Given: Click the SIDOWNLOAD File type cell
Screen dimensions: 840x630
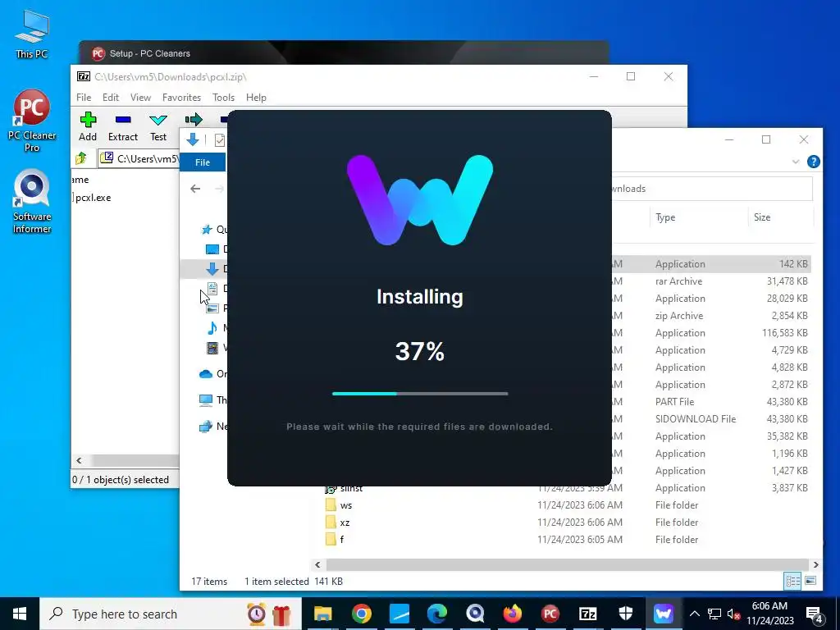Looking at the screenshot, I should 696,419.
